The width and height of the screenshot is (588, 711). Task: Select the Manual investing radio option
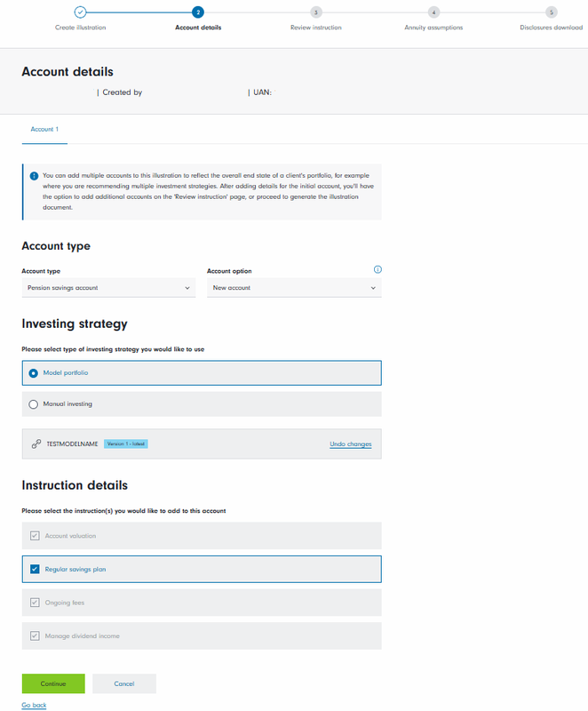coord(34,404)
